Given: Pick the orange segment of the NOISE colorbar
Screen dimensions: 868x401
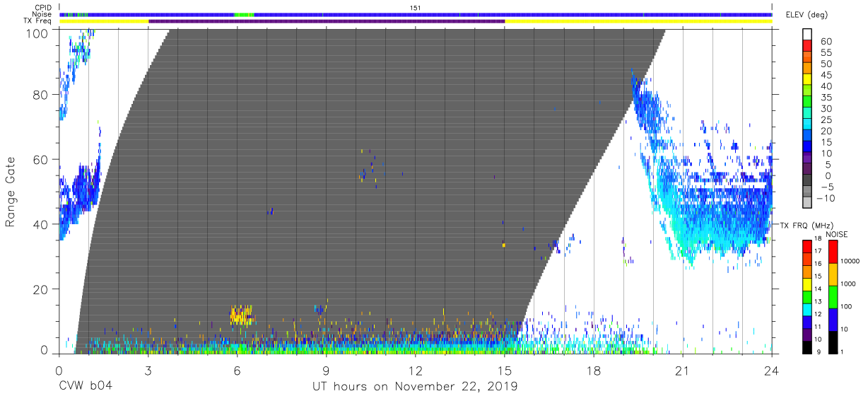Looking at the screenshot, I should 832,274.
